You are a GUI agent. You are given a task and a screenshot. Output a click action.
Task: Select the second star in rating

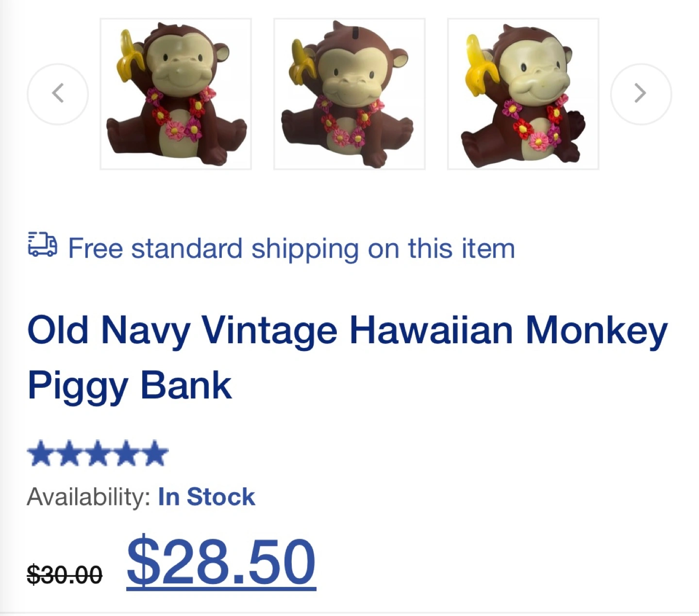(69, 453)
